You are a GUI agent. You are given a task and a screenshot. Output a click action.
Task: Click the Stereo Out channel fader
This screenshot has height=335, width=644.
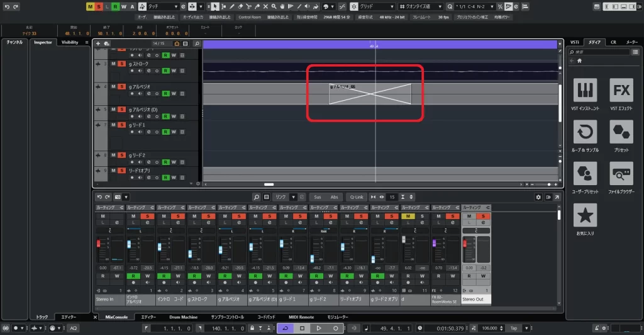click(x=465, y=252)
